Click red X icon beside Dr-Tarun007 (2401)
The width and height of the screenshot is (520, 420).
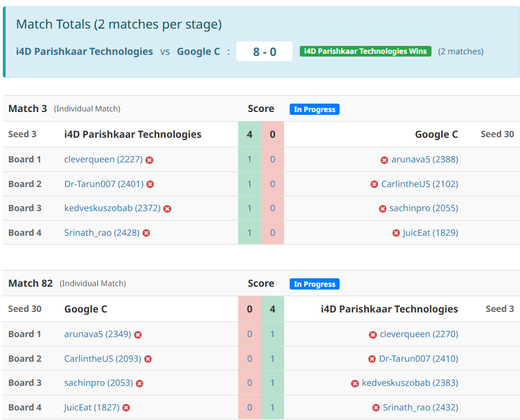150,184
